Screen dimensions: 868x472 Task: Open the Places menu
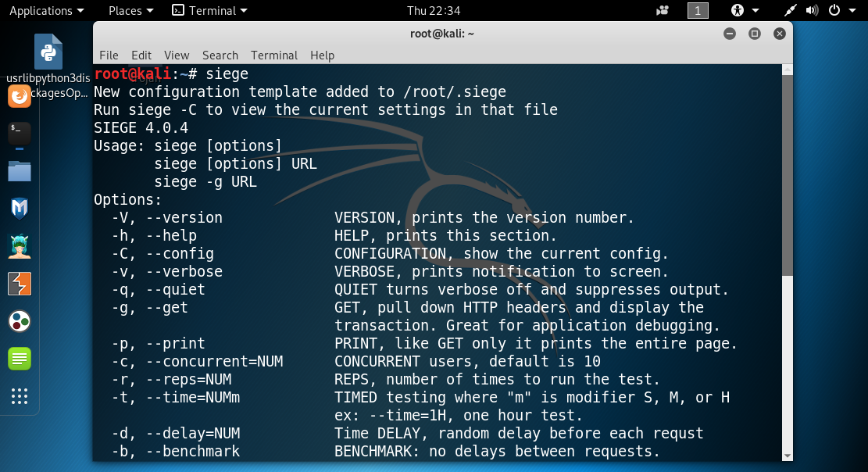pos(130,10)
